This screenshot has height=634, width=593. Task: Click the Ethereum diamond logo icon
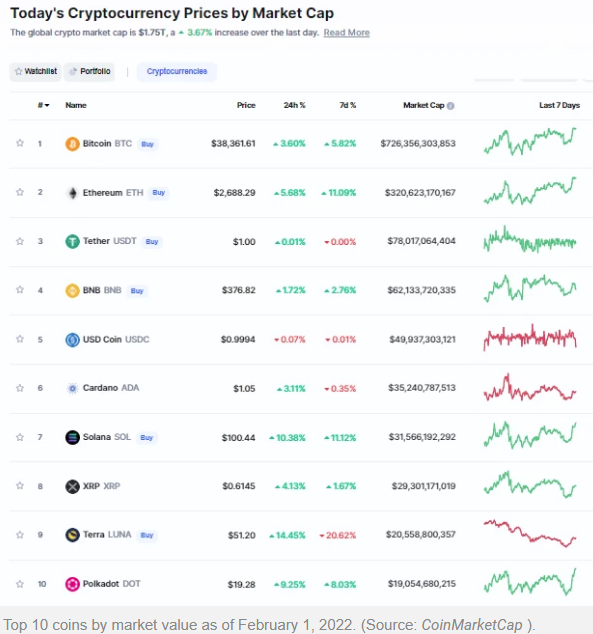pyautogui.click(x=72, y=193)
